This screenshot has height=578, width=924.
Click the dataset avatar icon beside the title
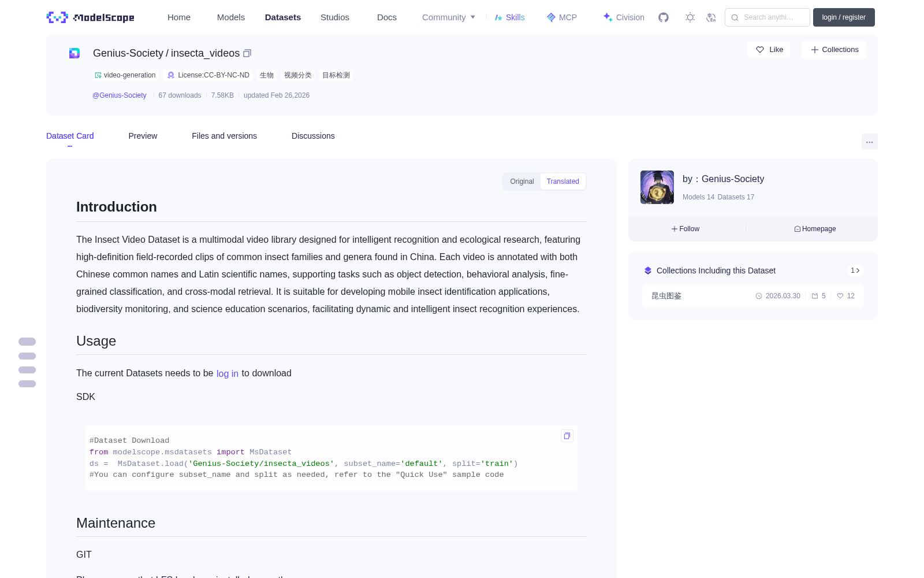74,53
